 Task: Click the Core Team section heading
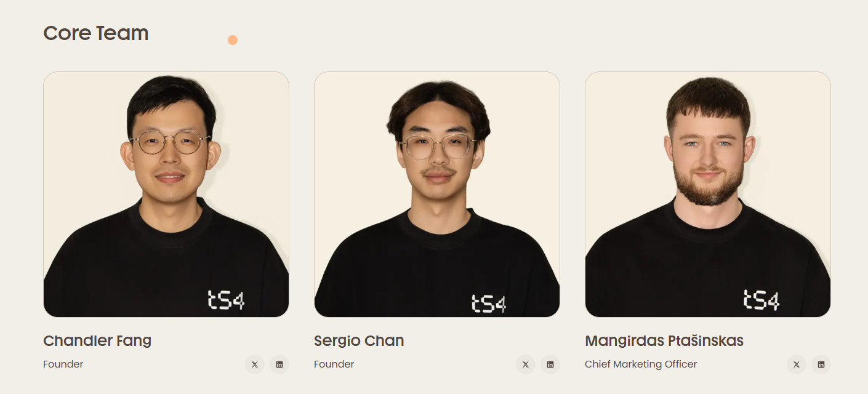click(96, 33)
